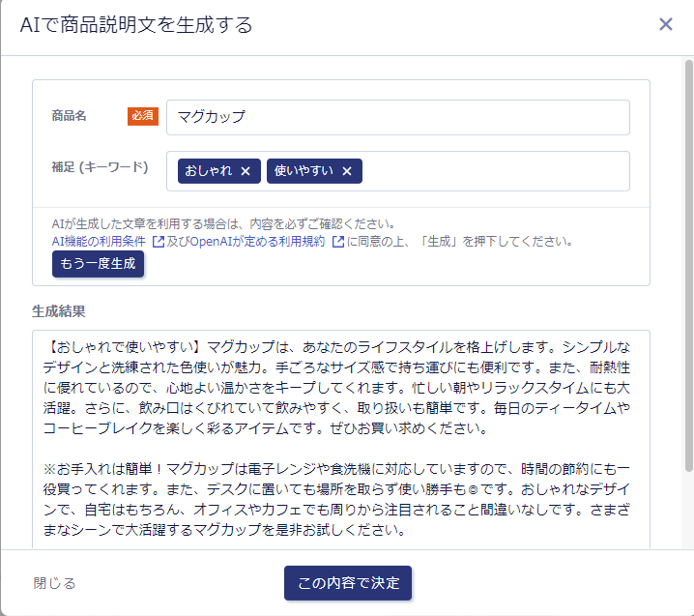Remove the 使いやすい keyword tag
The height and width of the screenshot is (616, 694).
[x=347, y=171]
